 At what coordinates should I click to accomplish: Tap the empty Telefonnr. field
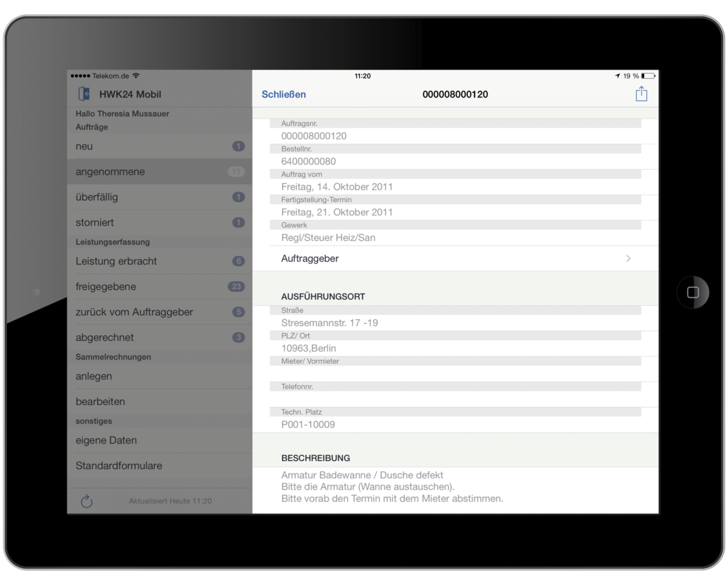456,399
